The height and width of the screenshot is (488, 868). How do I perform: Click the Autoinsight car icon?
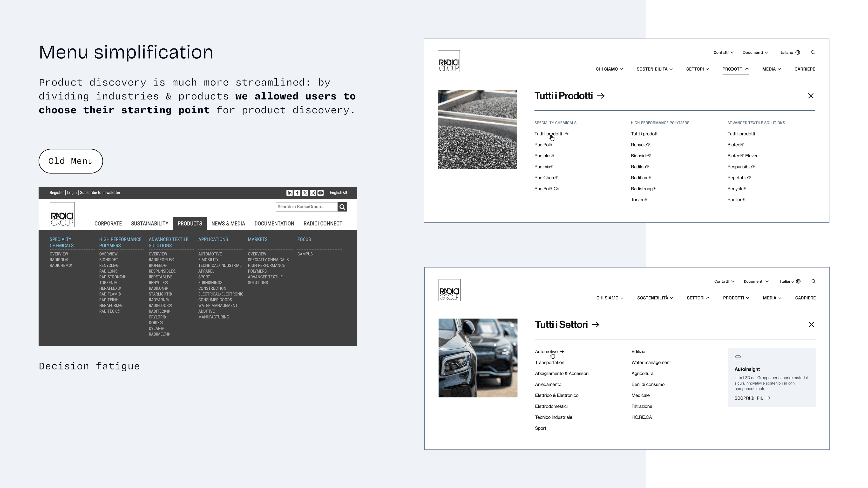738,358
